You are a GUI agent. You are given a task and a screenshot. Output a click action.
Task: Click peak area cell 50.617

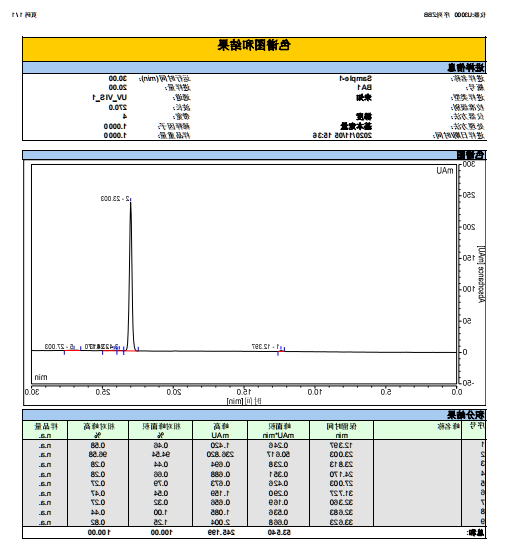click(x=278, y=454)
